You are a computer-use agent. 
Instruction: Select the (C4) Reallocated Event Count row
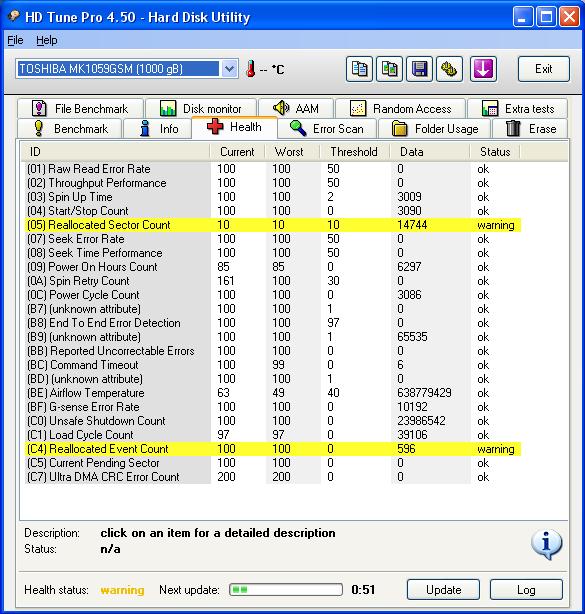[273, 449]
